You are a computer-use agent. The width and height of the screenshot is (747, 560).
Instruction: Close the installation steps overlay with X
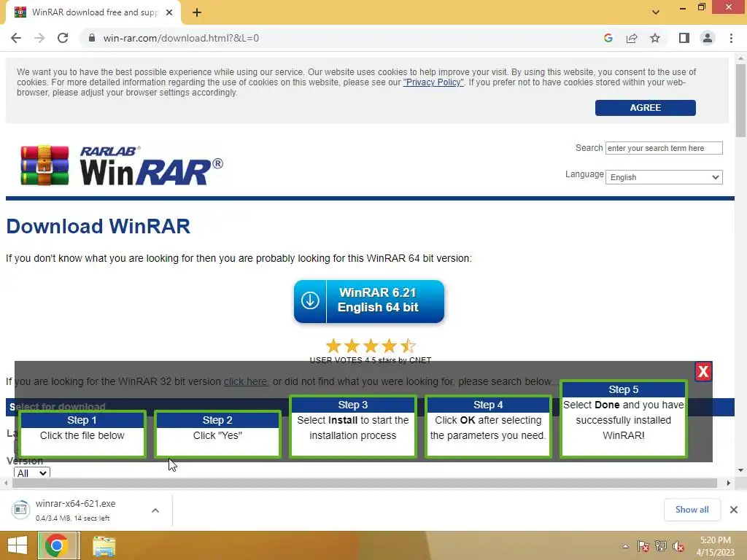(703, 371)
